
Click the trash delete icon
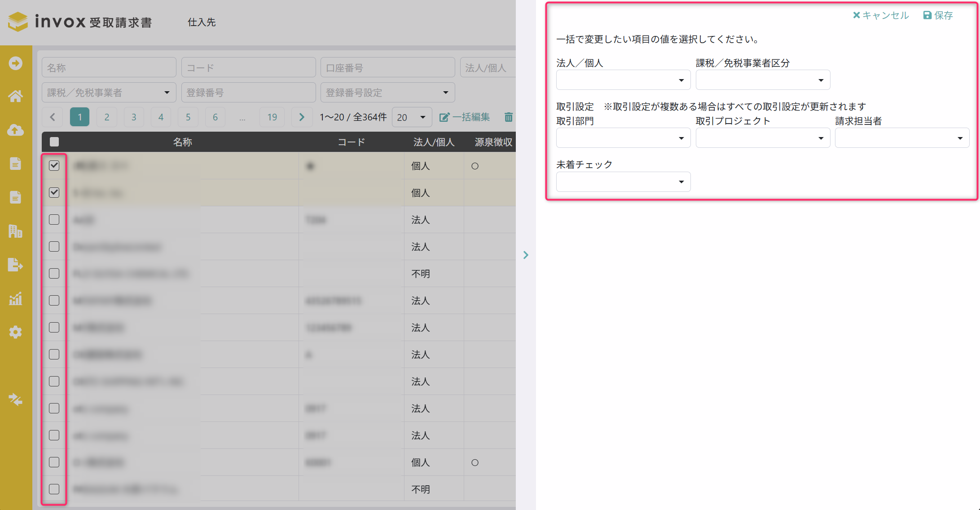coord(509,117)
